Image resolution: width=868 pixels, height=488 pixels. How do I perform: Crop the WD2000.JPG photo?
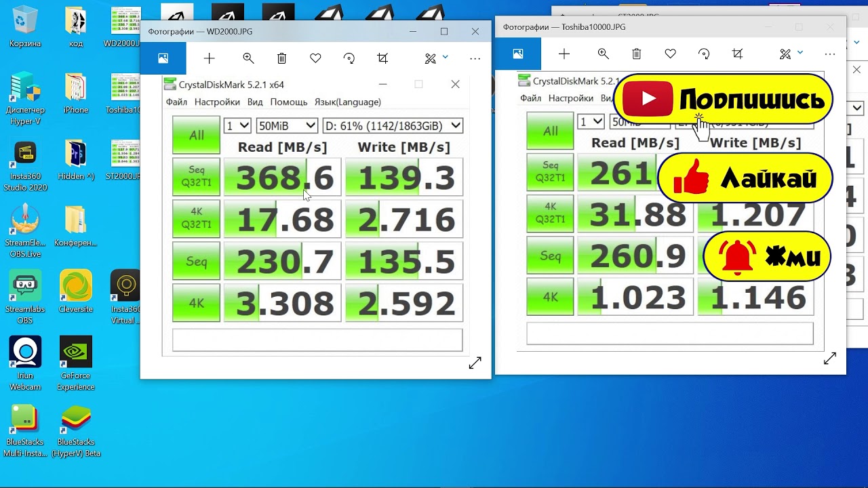[x=382, y=58]
